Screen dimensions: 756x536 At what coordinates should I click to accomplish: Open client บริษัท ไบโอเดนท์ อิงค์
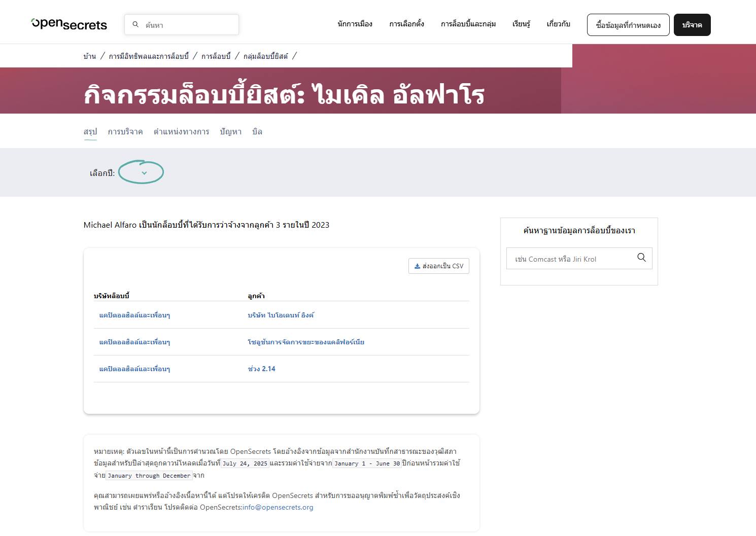281,315
